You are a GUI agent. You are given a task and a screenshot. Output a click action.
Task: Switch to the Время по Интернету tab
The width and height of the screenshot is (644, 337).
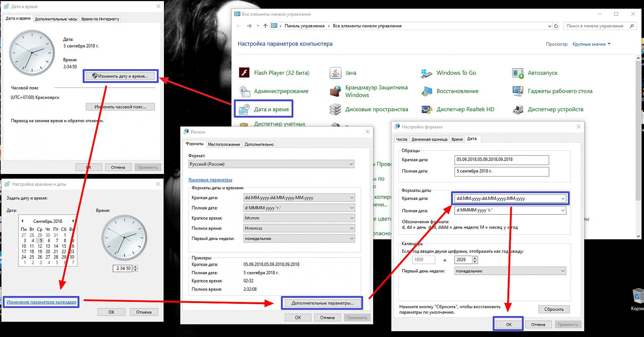tap(100, 19)
